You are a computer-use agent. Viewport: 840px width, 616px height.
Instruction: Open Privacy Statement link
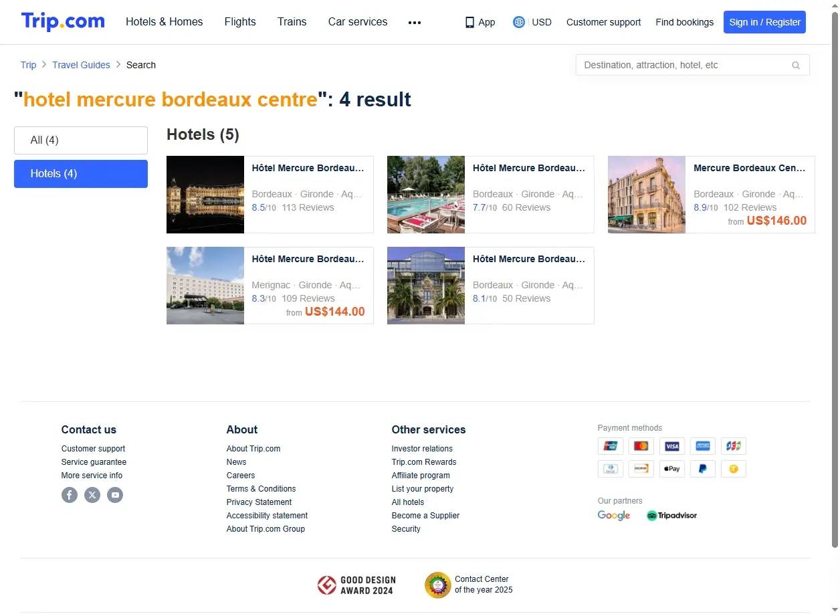(259, 502)
